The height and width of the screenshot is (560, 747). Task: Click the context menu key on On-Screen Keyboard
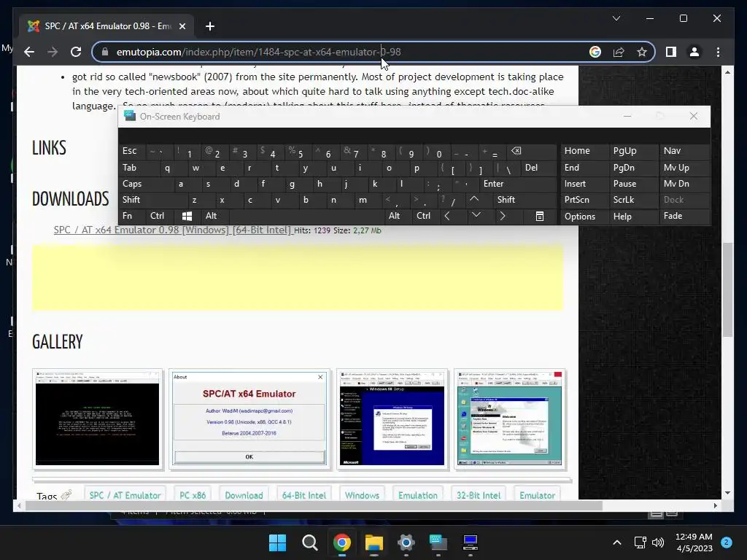click(x=539, y=216)
